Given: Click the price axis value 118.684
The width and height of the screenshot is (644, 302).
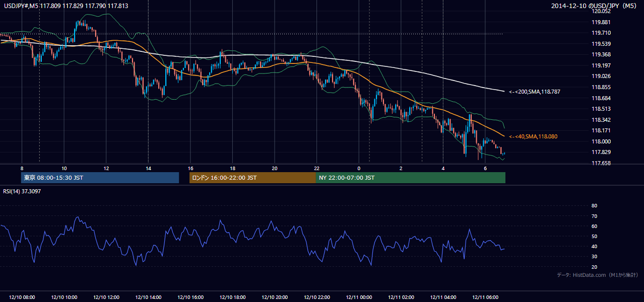Looking at the screenshot, I should tap(601, 98).
